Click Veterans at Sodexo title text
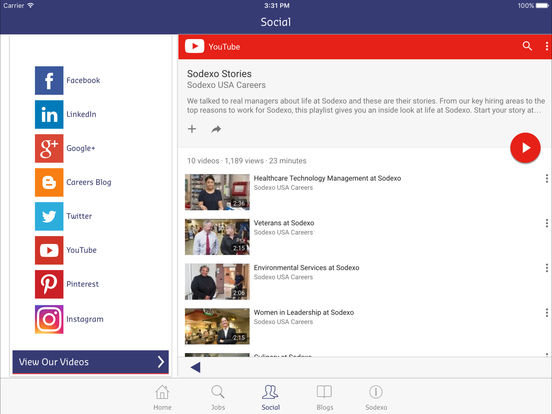Viewport: 552px width, 414px height. 284,223
